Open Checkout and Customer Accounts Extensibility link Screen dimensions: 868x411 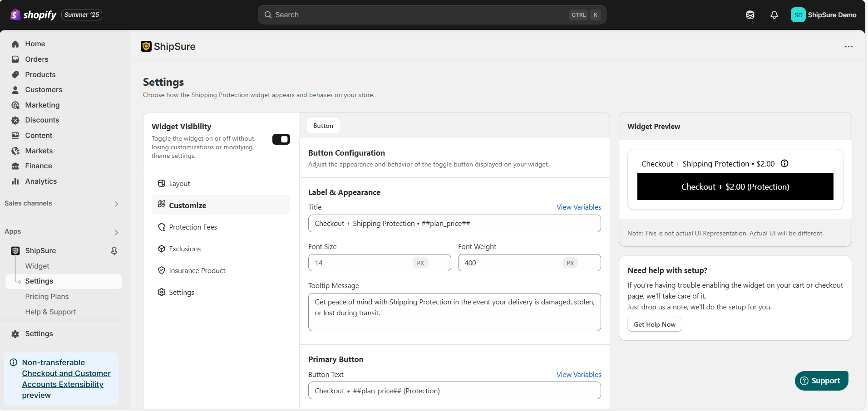tap(66, 379)
